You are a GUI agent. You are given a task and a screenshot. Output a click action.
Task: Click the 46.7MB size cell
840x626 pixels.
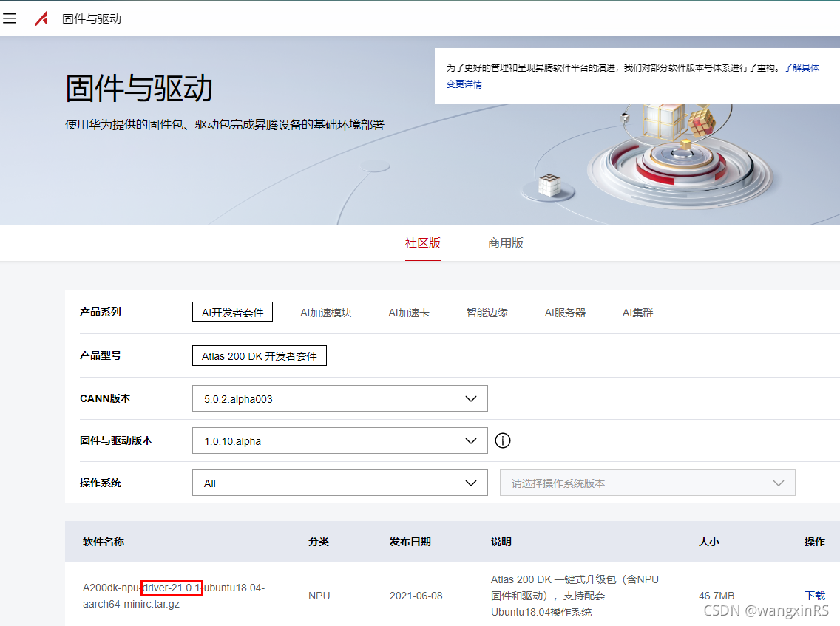[x=717, y=596]
